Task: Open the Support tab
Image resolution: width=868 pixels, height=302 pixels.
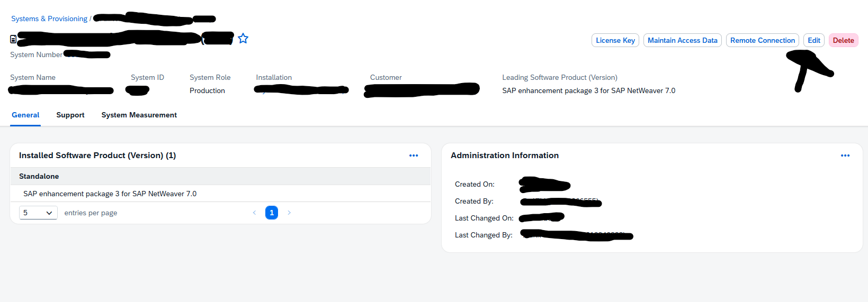Action: pyautogui.click(x=70, y=115)
